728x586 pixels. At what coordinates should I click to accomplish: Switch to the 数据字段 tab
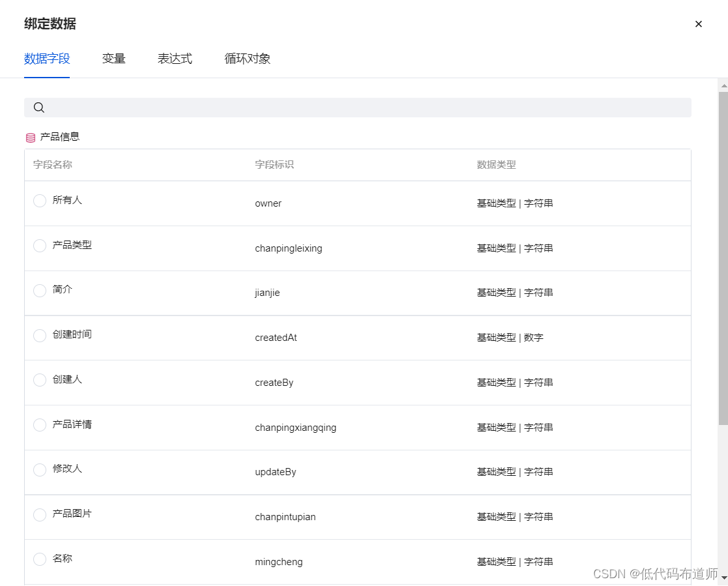[x=47, y=59]
